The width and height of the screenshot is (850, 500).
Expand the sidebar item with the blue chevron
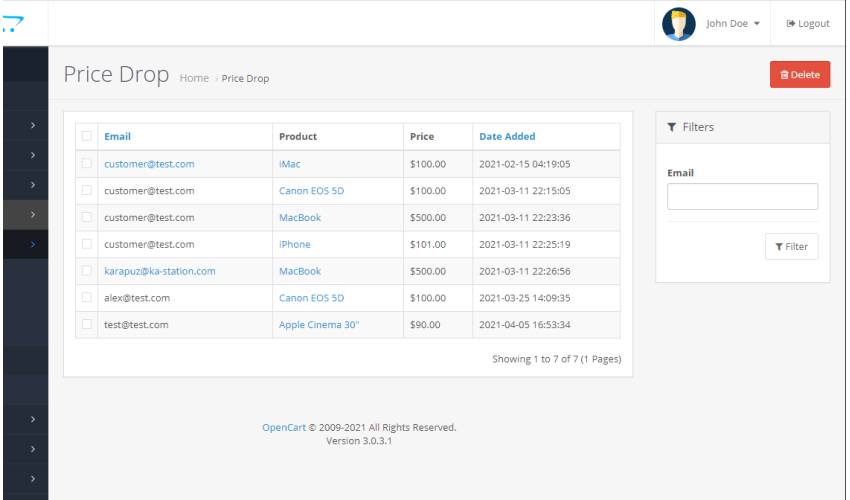coord(33,244)
